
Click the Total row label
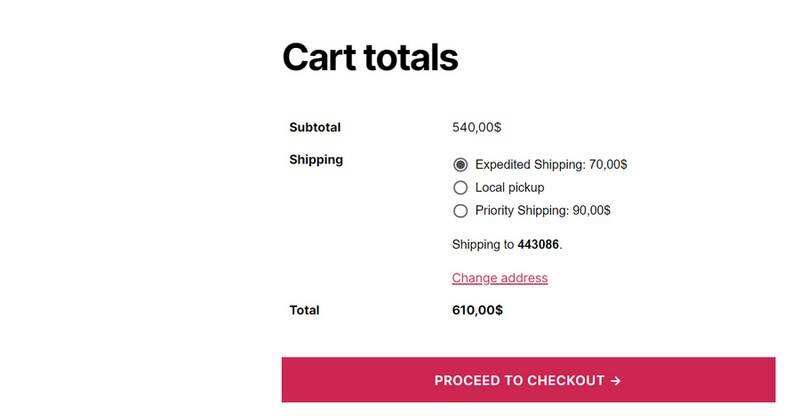304,310
